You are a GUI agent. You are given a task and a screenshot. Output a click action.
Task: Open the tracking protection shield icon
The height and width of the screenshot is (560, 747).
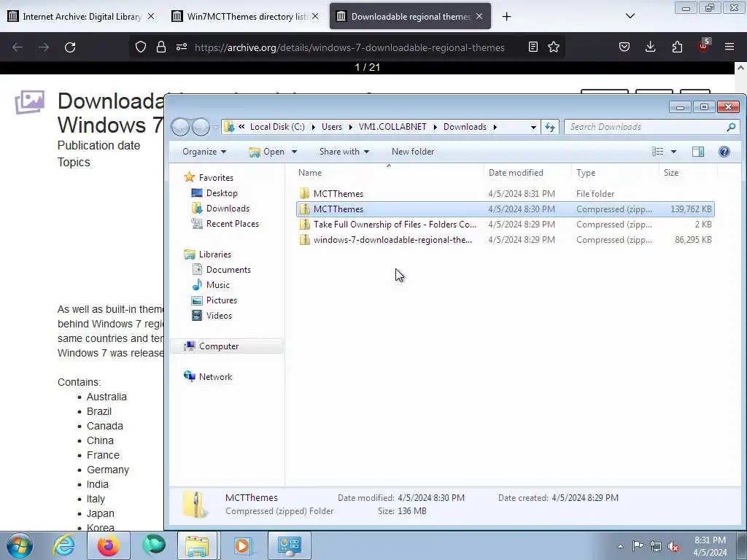141,47
